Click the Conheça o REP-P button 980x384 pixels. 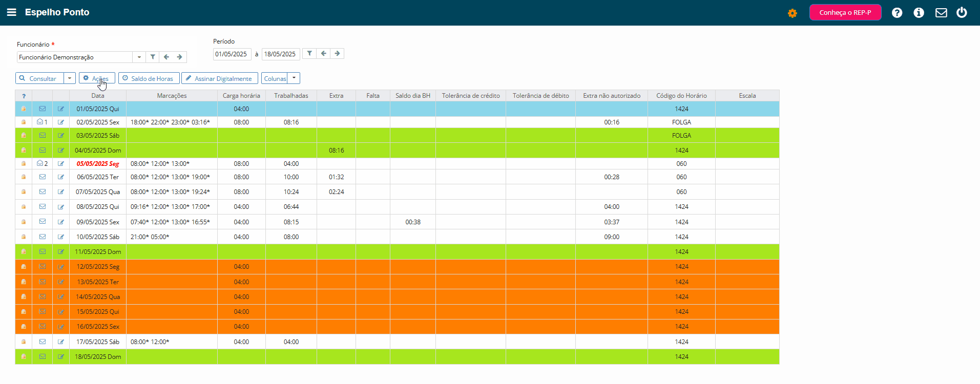pos(845,12)
